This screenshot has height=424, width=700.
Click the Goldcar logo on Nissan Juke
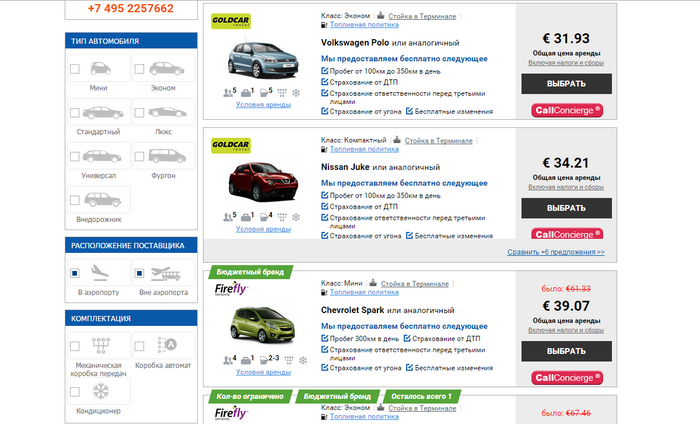click(x=231, y=145)
